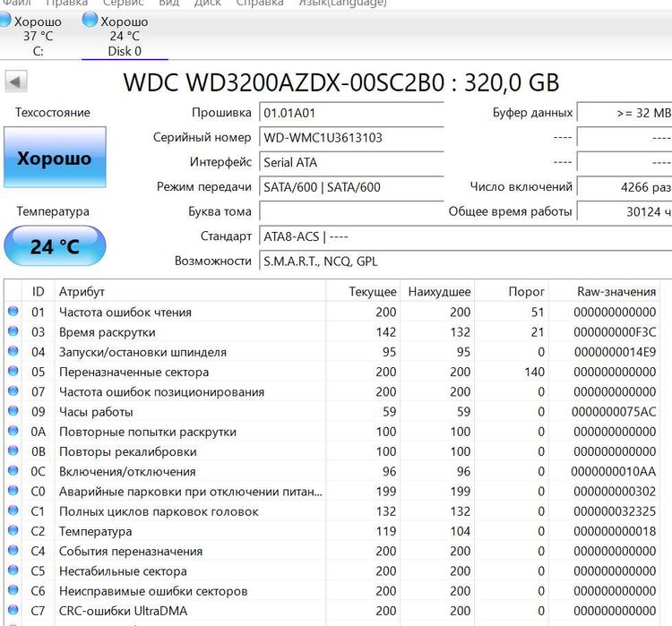Click the empty Буква тома field
This screenshot has height=626, width=672.
[x=351, y=212]
